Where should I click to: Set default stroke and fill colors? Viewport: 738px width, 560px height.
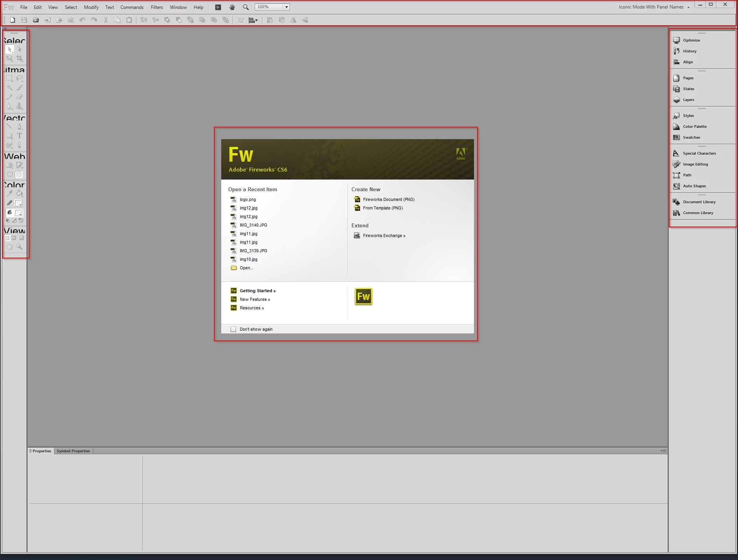(x=7, y=221)
